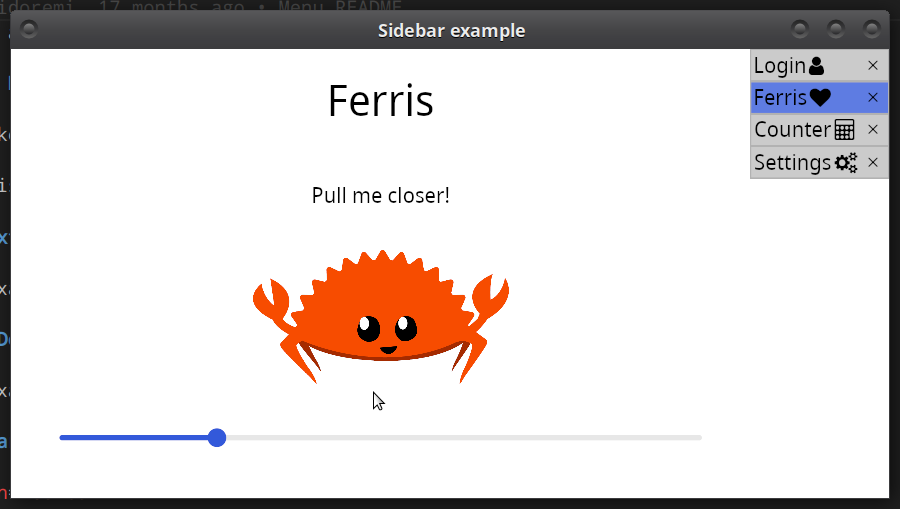The width and height of the screenshot is (900, 509).
Task: Click the gray unfilled slider track
Action: [464, 438]
